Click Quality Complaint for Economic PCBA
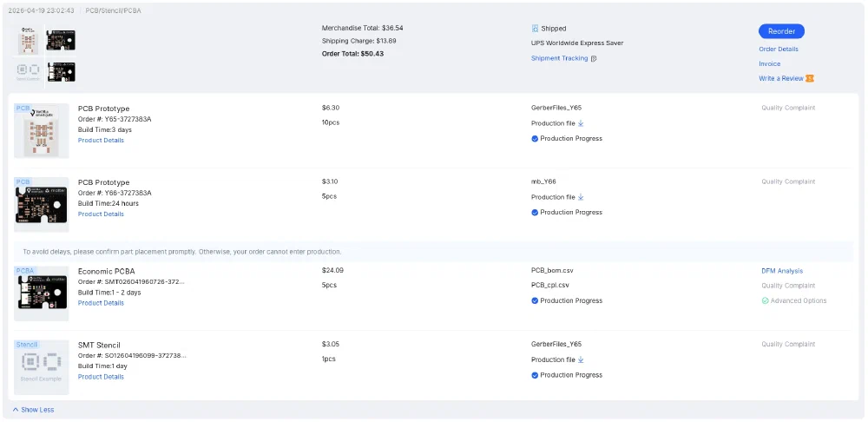This screenshot has height=422, width=868. click(x=788, y=286)
